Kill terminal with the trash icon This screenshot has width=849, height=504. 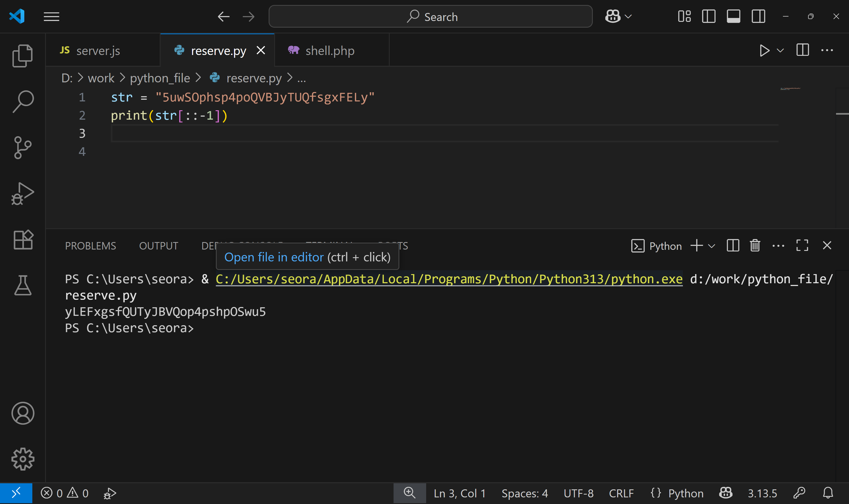coord(754,246)
